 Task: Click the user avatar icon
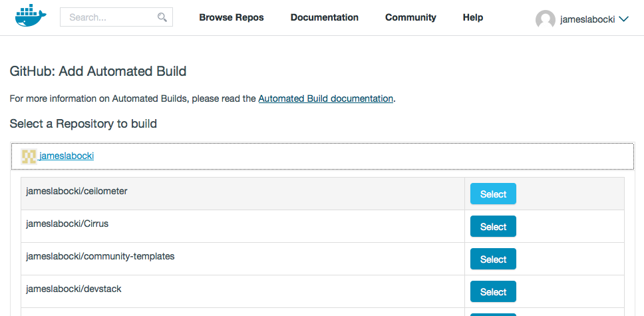coord(545,20)
